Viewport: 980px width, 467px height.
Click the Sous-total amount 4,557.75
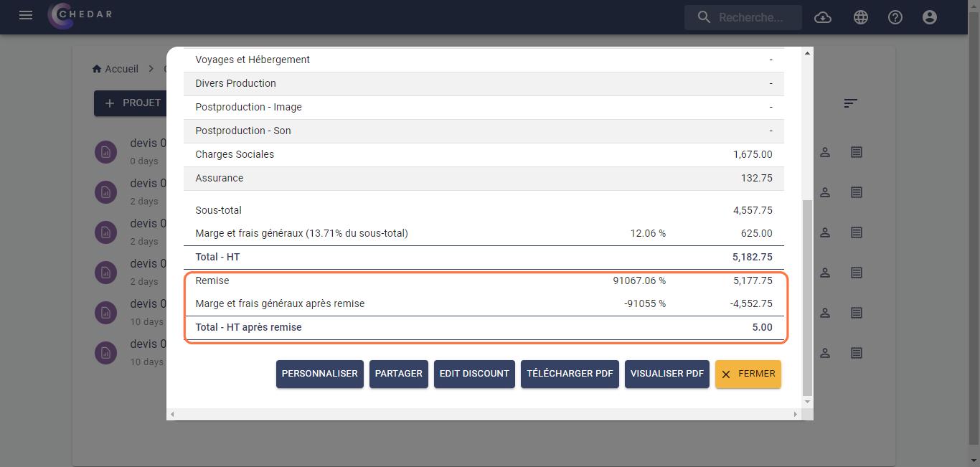click(x=753, y=210)
